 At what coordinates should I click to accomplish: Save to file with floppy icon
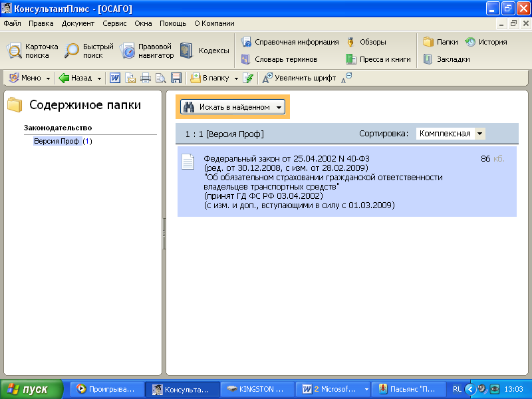click(176, 78)
